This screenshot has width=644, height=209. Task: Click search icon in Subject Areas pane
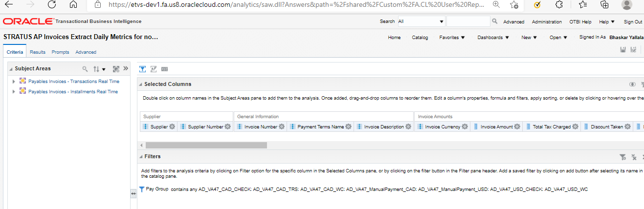click(x=85, y=69)
